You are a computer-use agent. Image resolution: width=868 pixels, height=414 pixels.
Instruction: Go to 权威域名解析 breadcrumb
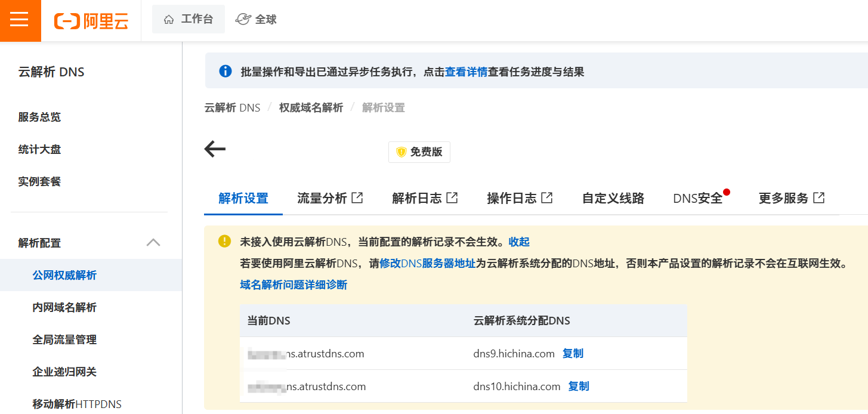311,107
